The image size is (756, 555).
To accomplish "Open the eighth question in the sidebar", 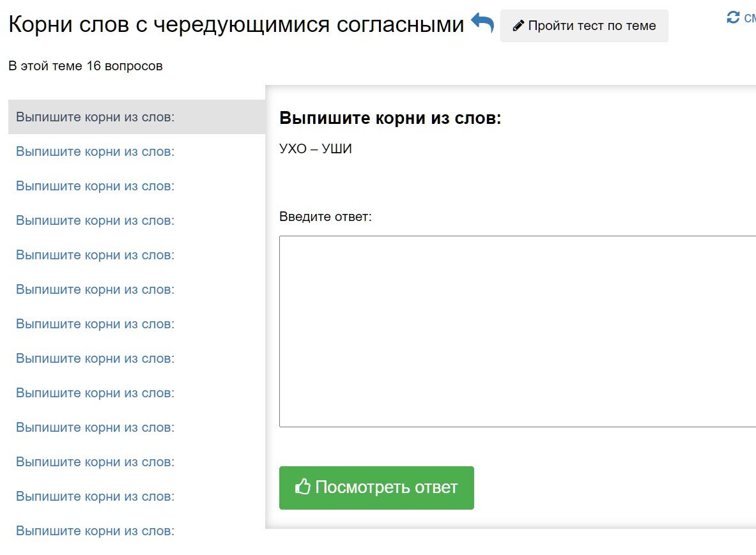I will point(94,358).
